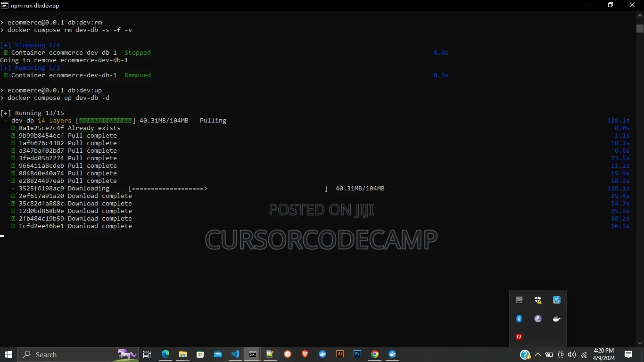Image resolution: width=644 pixels, height=362 pixels.
Task: Click the '128.1s' elapsed time value
Action: [618, 121]
